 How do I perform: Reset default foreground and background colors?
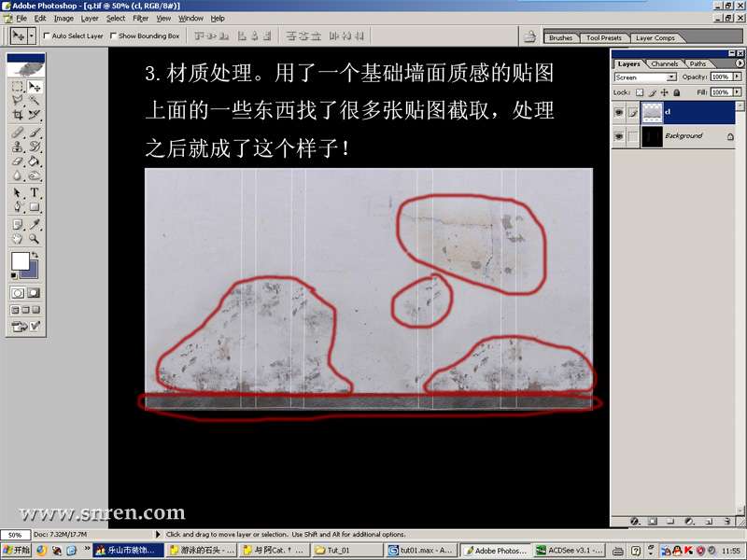click(x=14, y=275)
